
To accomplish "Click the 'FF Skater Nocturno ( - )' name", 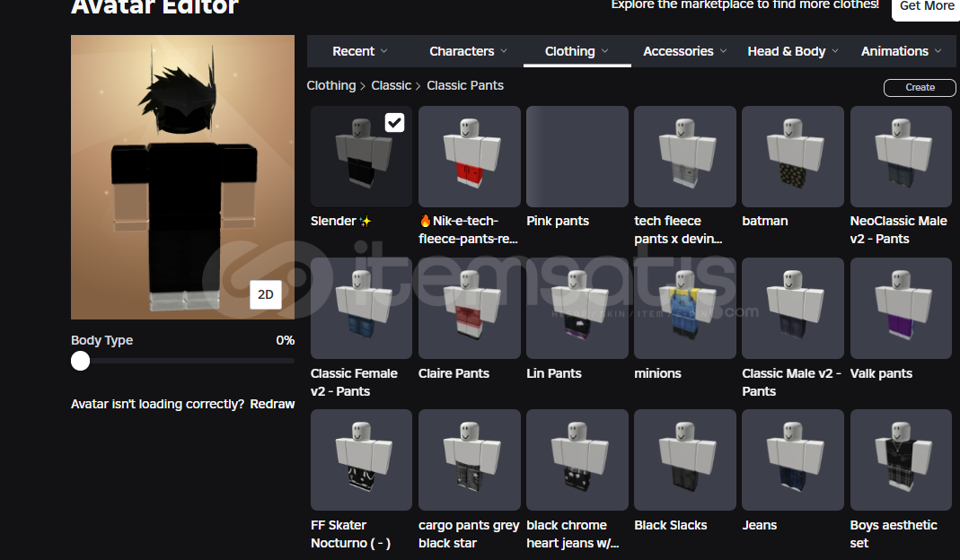I will (x=350, y=534).
